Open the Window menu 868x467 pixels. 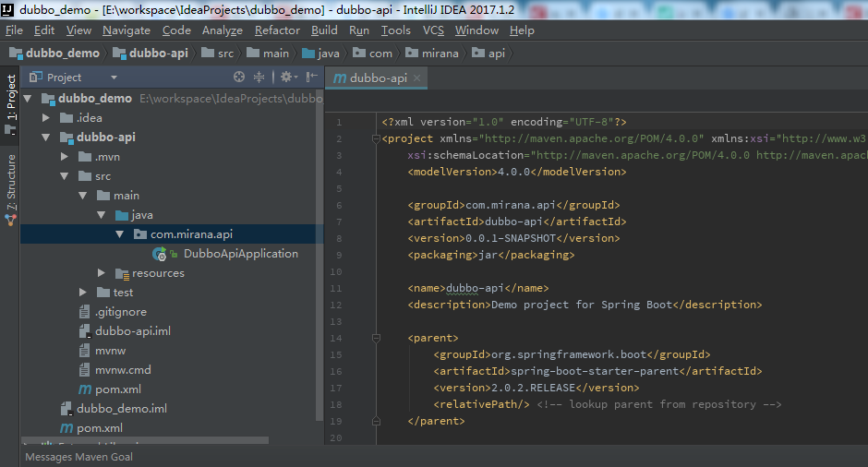[476, 30]
